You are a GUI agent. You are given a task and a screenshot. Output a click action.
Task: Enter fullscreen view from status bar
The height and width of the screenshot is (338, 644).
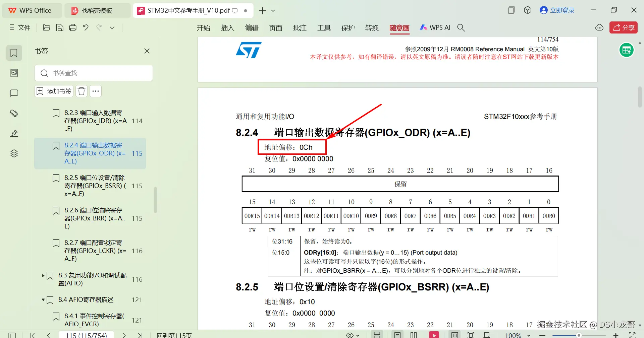click(632, 335)
